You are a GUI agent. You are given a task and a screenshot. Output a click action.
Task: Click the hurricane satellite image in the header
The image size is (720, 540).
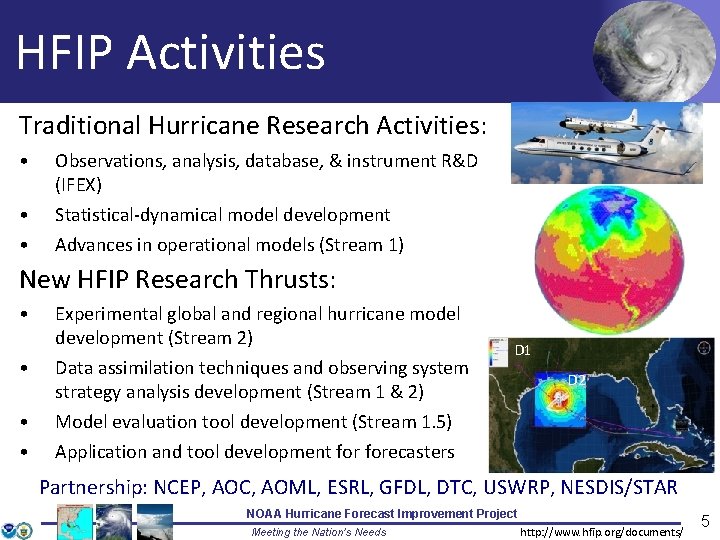654,51
